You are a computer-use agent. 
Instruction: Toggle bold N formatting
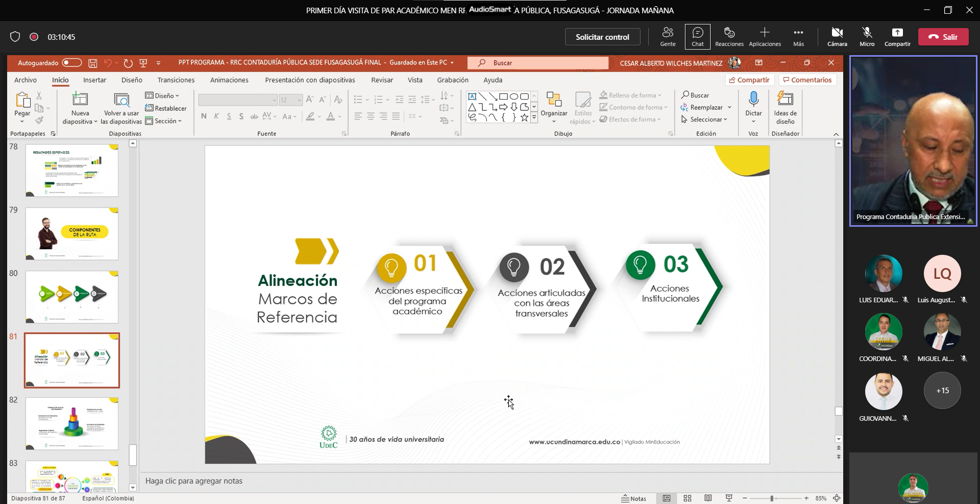(204, 116)
